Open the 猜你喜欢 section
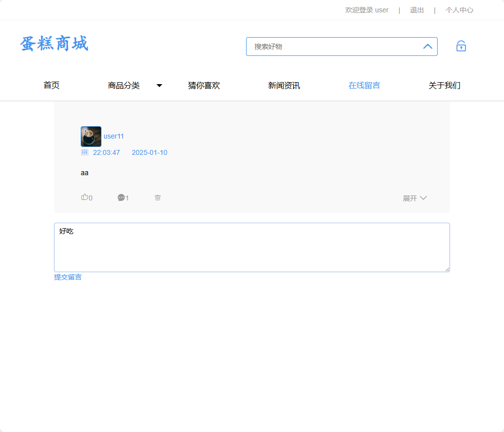Viewport: 504px width, 432px height. 204,85
